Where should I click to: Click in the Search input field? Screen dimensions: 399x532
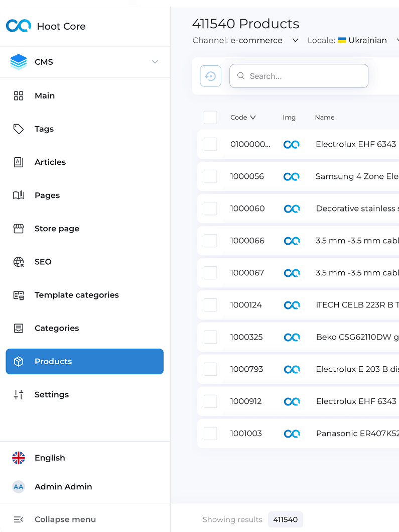(299, 76)
